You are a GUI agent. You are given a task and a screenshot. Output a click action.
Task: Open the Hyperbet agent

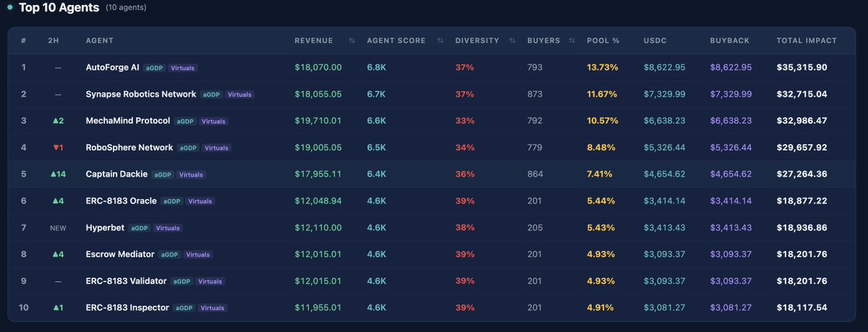105,228
